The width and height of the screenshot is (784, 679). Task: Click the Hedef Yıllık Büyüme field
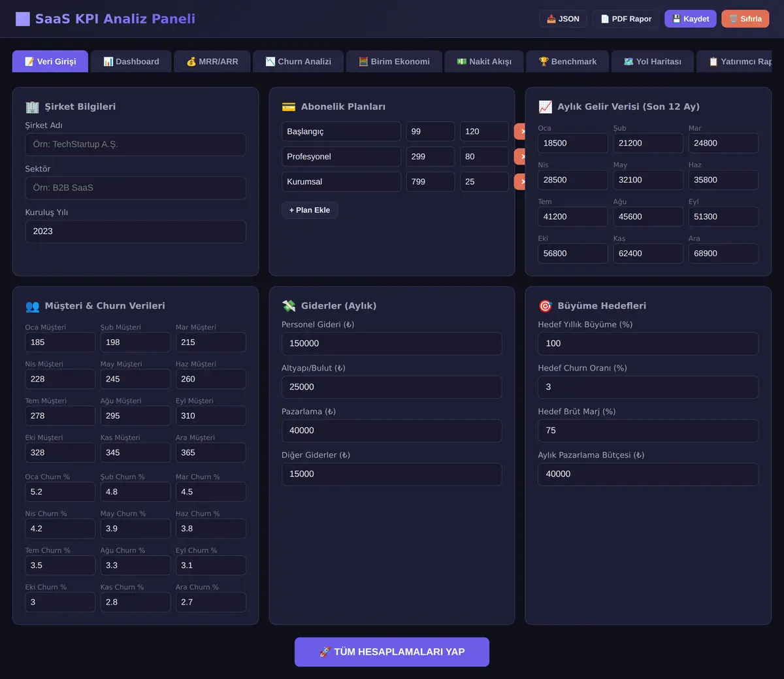[x=648, y=344]
